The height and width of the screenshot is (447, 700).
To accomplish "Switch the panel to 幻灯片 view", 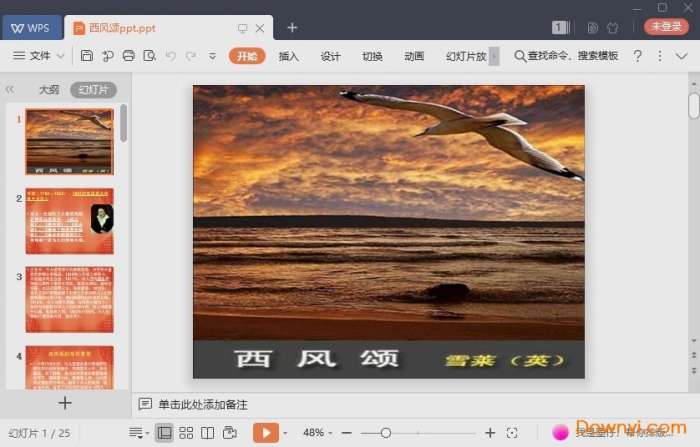I will [x=93, y=90].
